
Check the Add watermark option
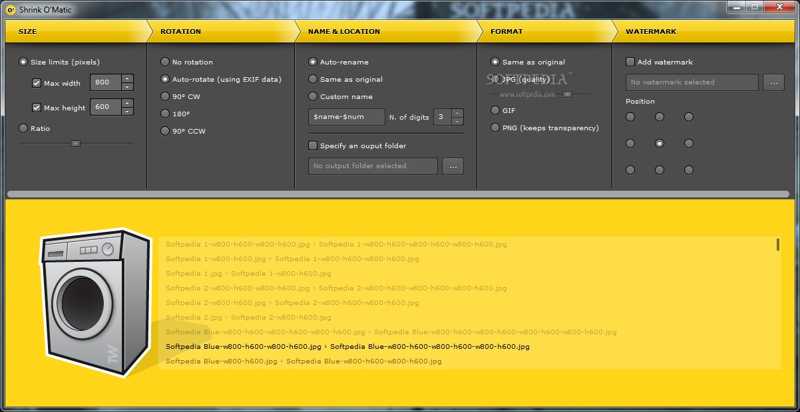[630, 62]
